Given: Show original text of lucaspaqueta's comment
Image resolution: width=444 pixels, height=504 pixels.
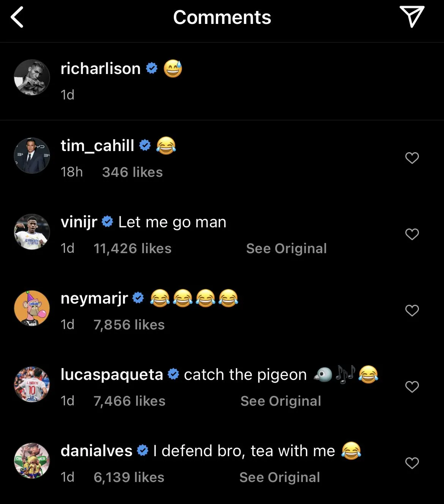Looking at the screenshot, I should pyautogui.click(x=280, y=401).
